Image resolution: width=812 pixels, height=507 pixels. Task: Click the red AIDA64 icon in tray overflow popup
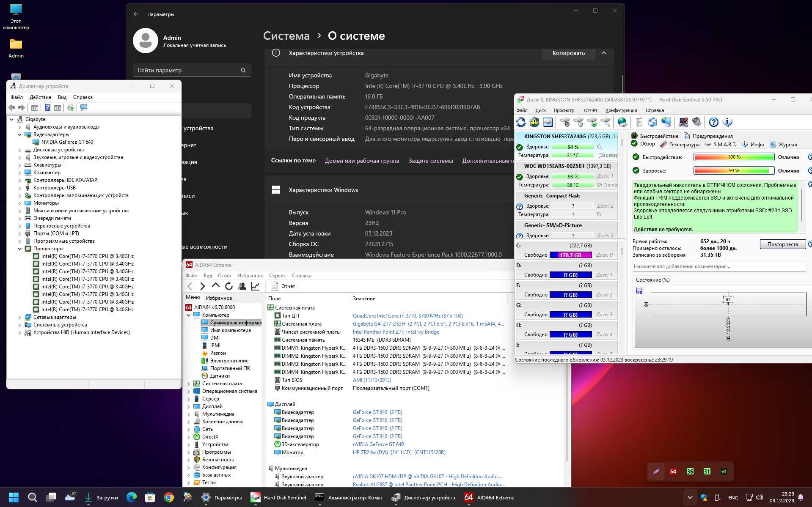click(673, 471)
